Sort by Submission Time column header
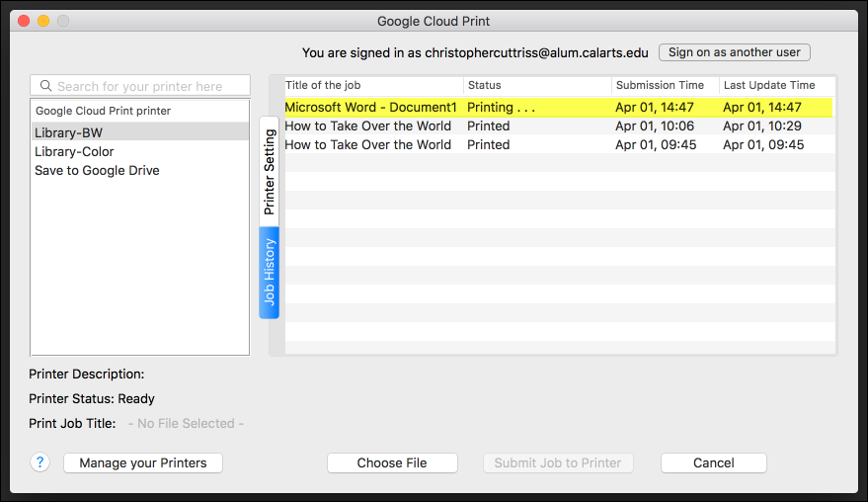This screenshot has width=868, height=502. [666, 85]
